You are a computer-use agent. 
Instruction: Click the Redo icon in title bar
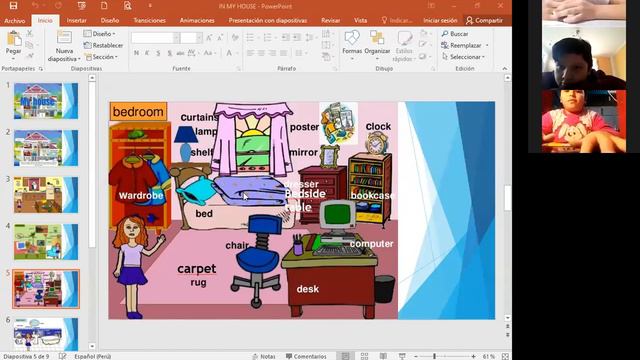click(58, 6)
